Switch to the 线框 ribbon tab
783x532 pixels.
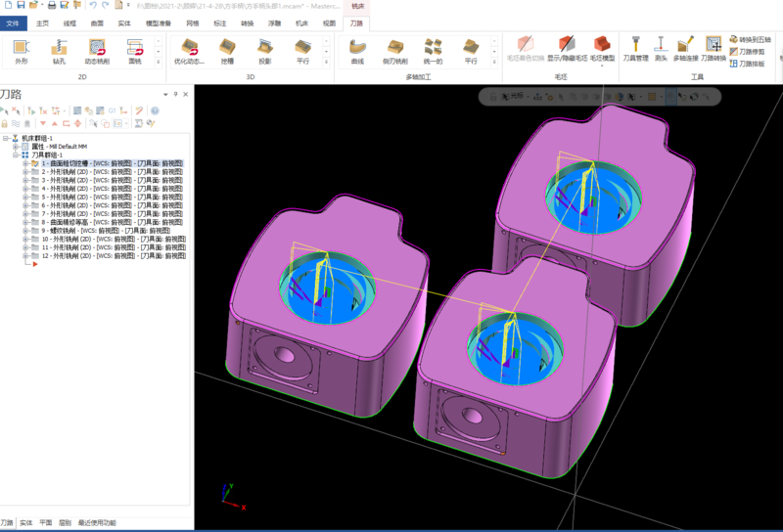click(69, 22)
